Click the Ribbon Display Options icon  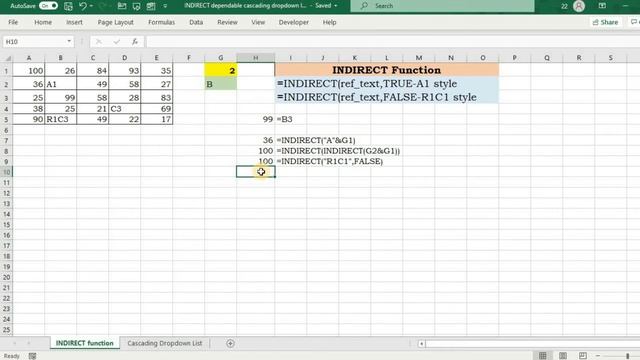pyautogui.click(x=602, y=6)
